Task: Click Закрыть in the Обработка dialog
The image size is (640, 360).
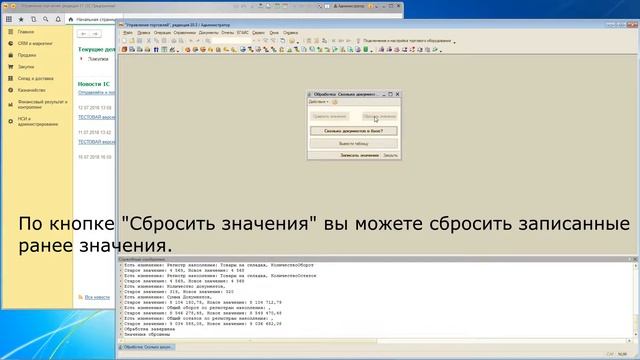Action: (x=390, y=156)
